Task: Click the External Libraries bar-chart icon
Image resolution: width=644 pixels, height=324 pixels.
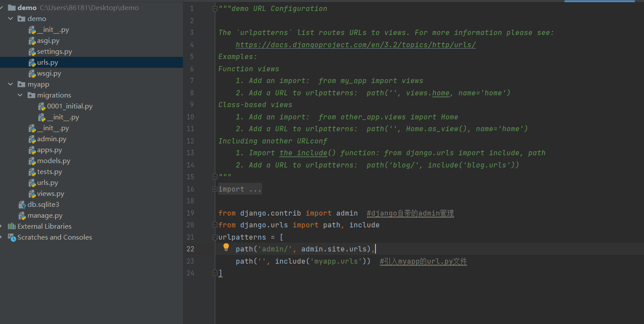Action: click(12, 226)
